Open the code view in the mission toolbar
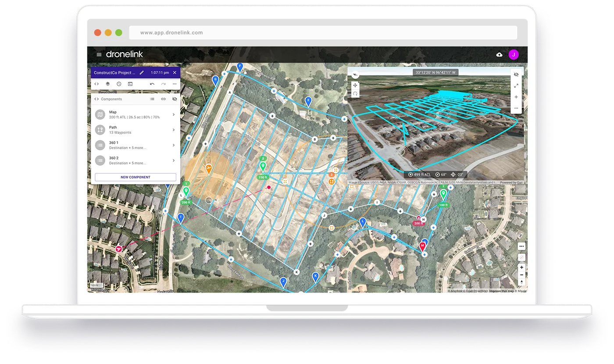Screen dimensions: 614x364 click(x=96, y=84)
